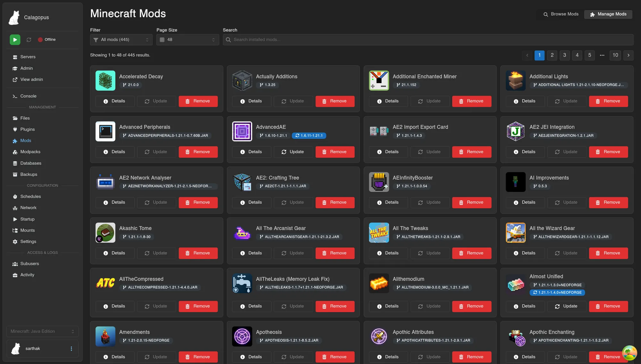641x364 pixels.
Task: Open the Accelerated Decay mod thumbnail
Action: pyautogui.click(x=105, y=80)
